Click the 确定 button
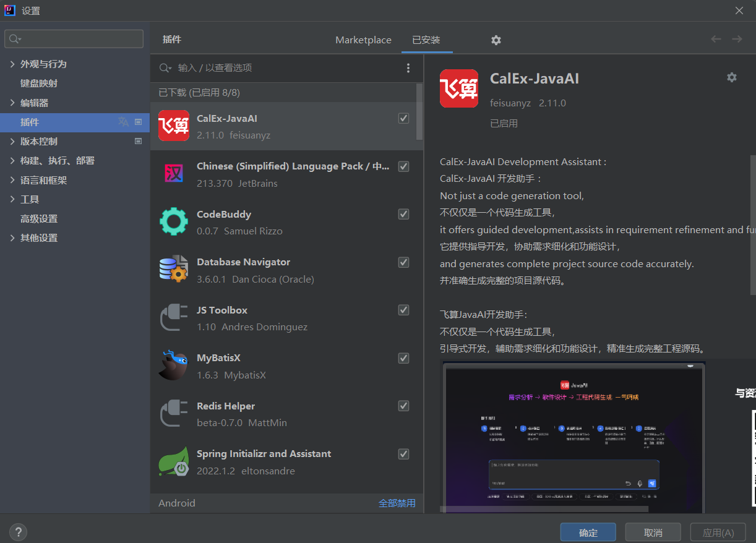The image size is (756, 543). coord(588,532)
